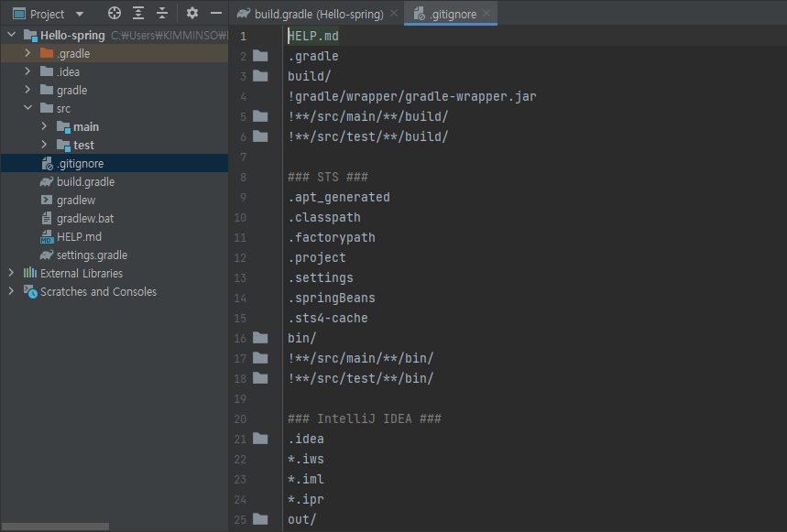Open Project panel settings gear
Screen dimensions: 787x532
[x=191, y=14]
